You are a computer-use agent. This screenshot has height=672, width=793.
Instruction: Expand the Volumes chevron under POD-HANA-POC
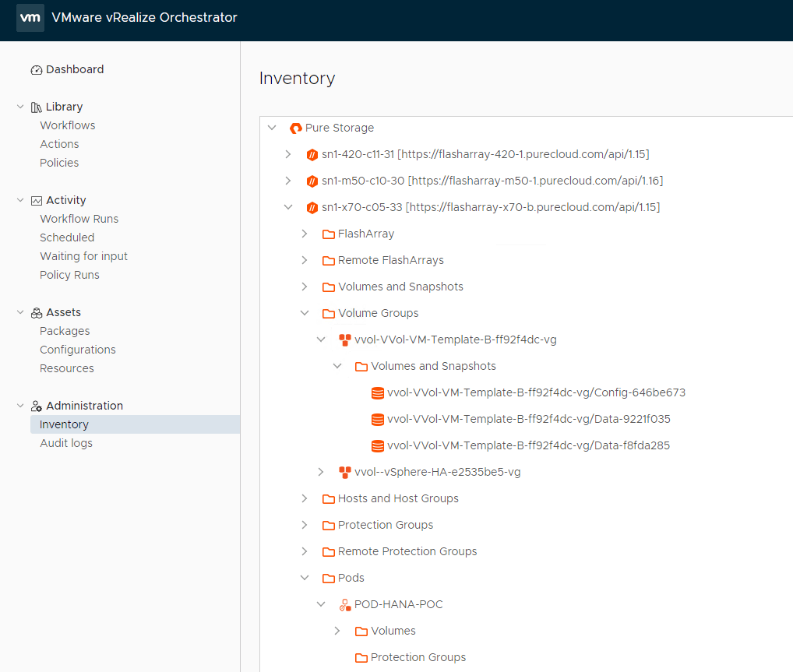(x=337, y=631)
